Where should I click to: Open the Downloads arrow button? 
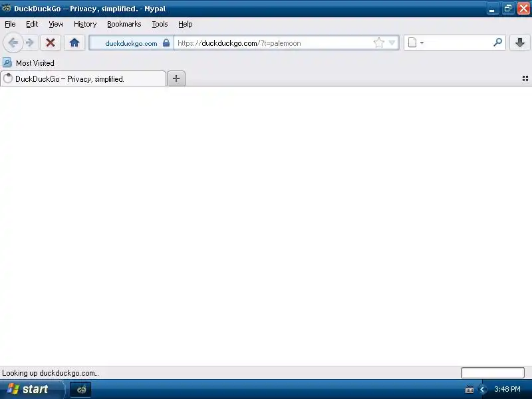coord(520,43)
